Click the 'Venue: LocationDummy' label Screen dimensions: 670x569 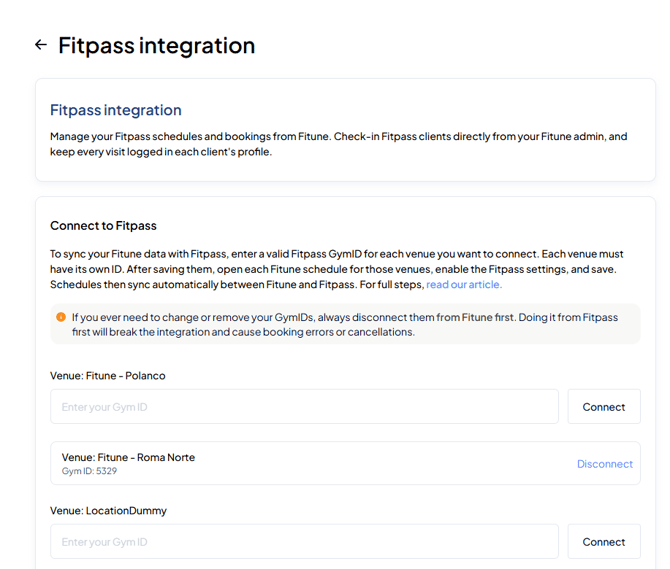tap(108, 510)
